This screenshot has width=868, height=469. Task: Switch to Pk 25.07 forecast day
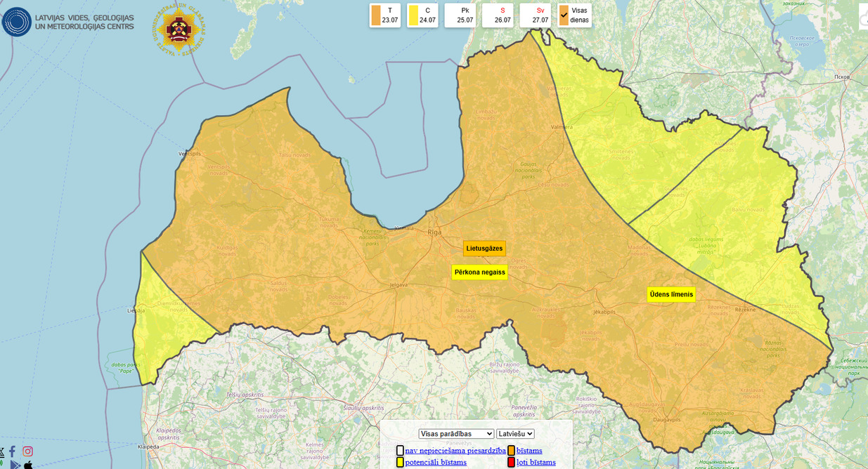(x=460, y=15)
